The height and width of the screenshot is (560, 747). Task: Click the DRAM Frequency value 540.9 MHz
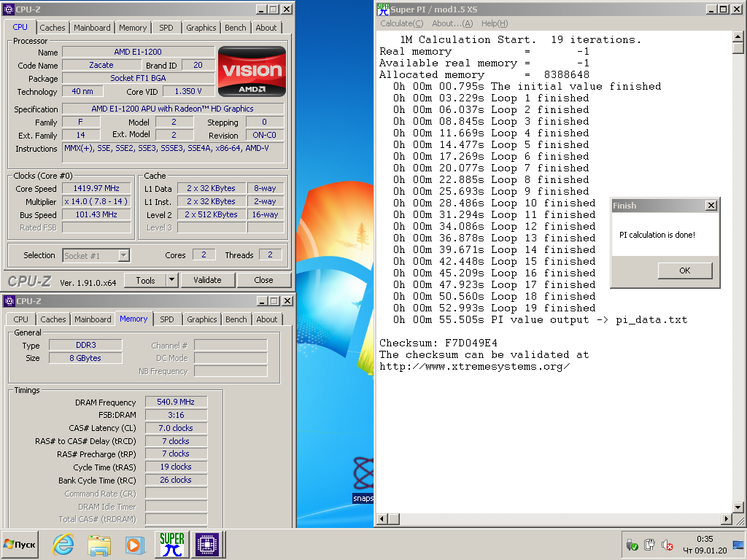point(176,402)
